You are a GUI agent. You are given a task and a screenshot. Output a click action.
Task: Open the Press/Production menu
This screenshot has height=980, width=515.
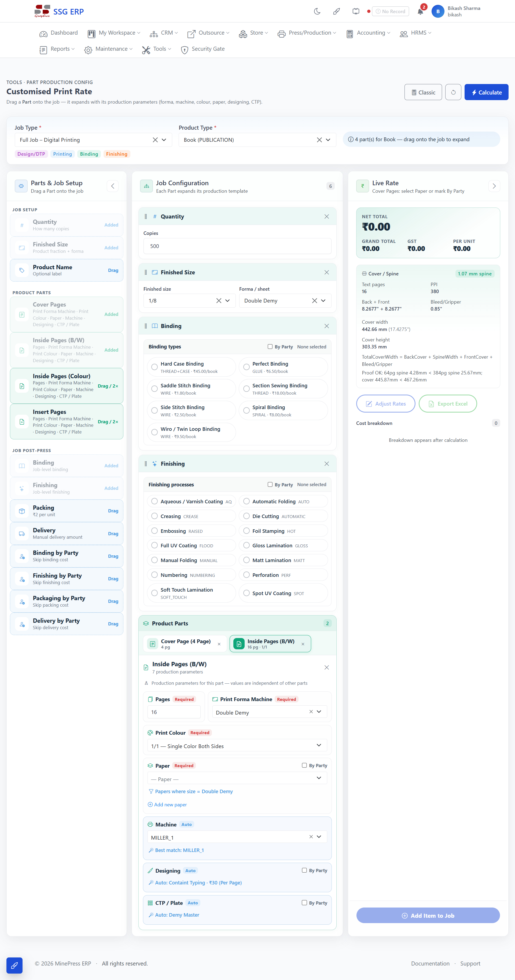point(307,33)
